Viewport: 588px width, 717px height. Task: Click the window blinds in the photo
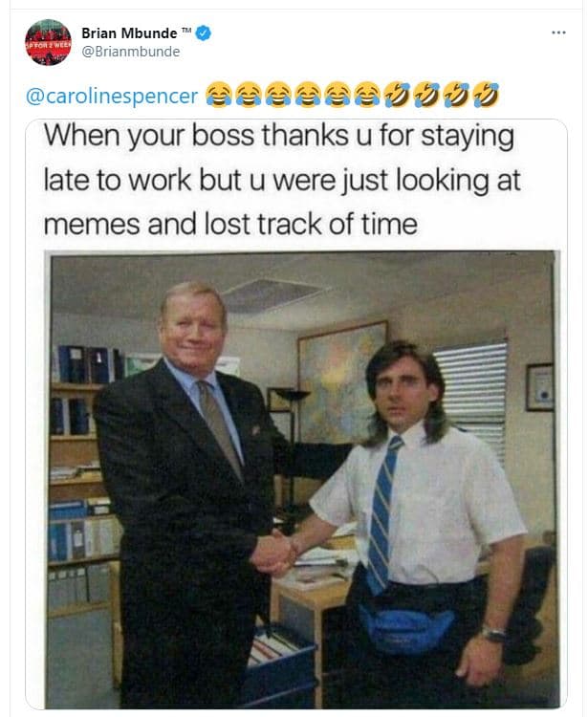click(x=473, y=396)
